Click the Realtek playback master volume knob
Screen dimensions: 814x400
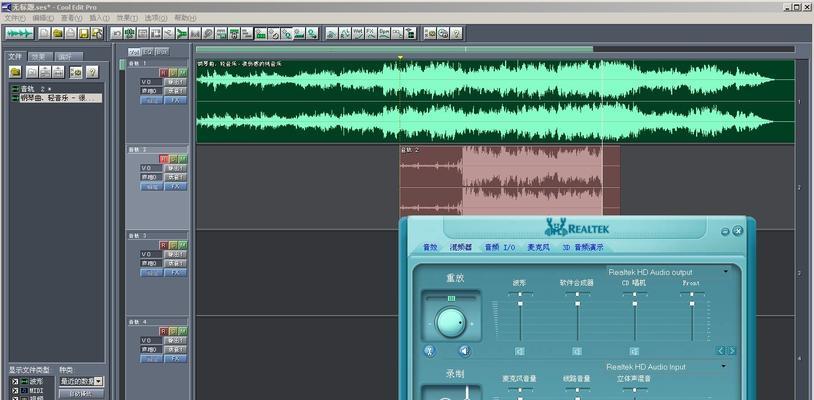451,322
